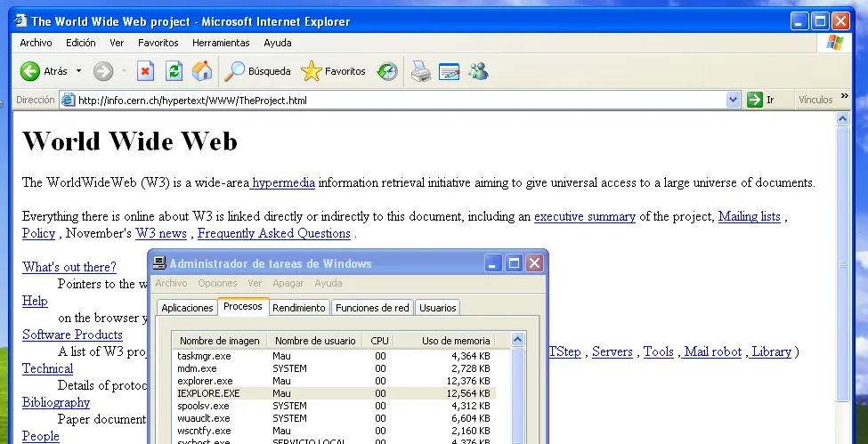Image resolution: width=868 pixels, height=444 pixels.
Task: Open Opciones menu in Task Manager
Action: point(217,283)
